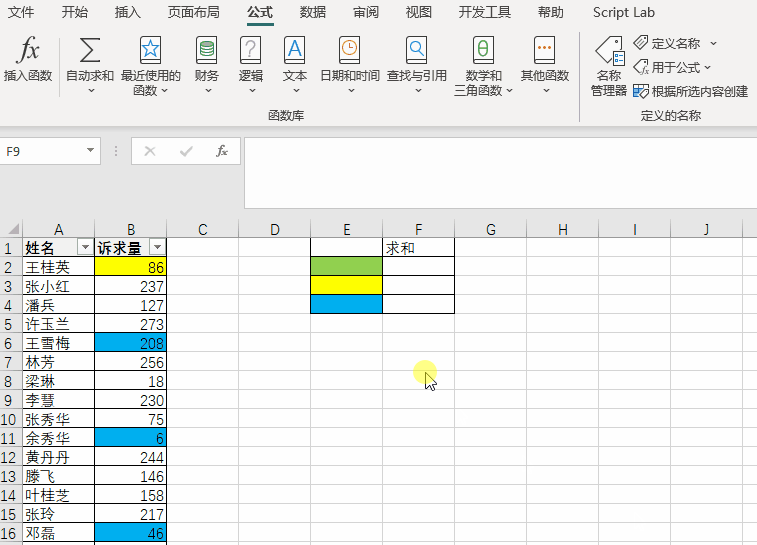Open the filter dropdown on 姓名 header
The height and width of the screenshot is (545, 757).
(x=85, y=248)
